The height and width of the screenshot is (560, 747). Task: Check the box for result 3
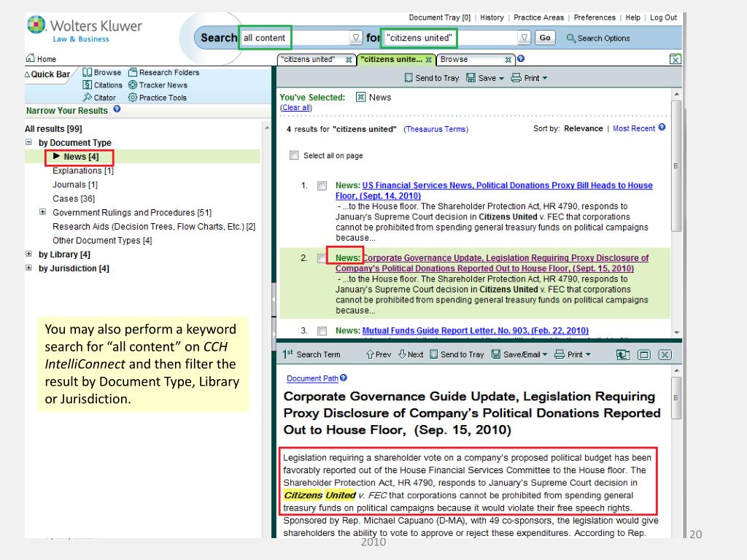click(322, 331)
